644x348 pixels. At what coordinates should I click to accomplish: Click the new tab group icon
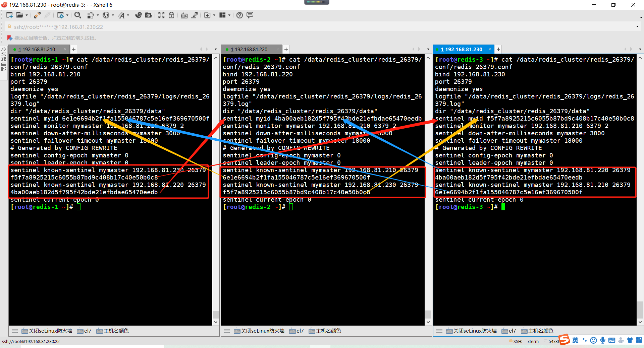(x=207, y=15)
